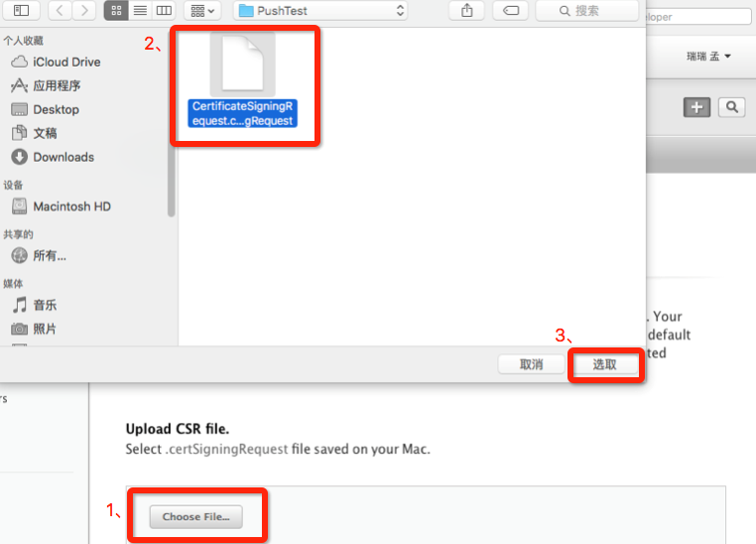Click the browser address bar field
Image resolution: width=756 pixels, height=544 pixels.
point(698,17)
